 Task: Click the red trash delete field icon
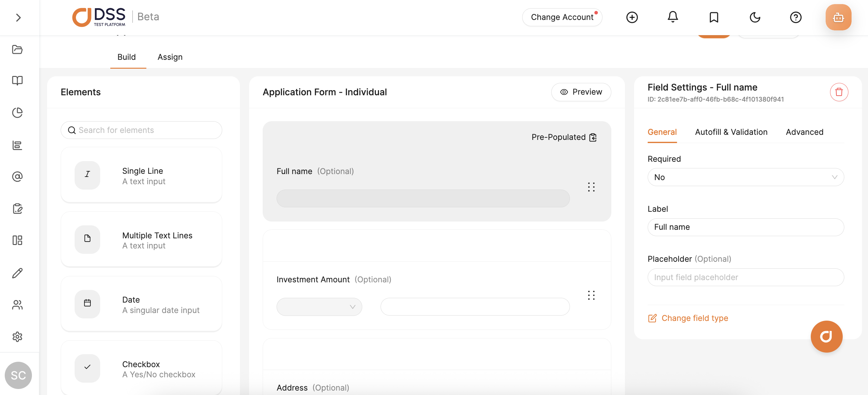point(838,92)
